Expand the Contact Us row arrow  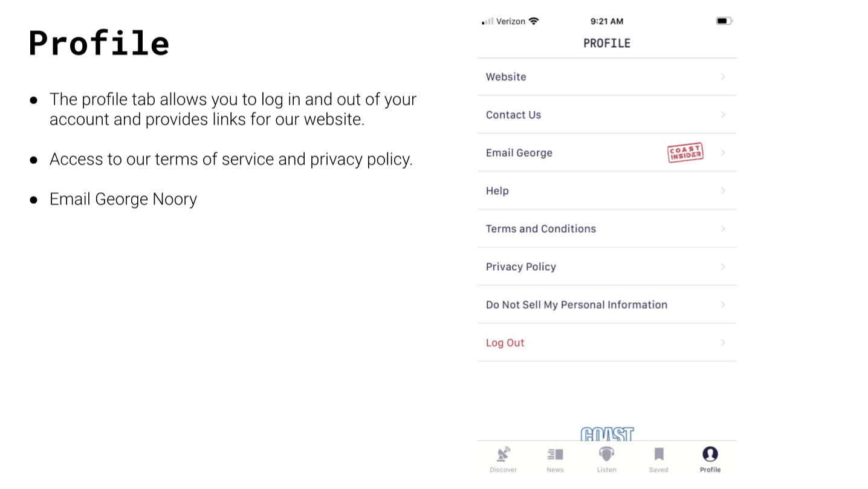click(723, 115)
